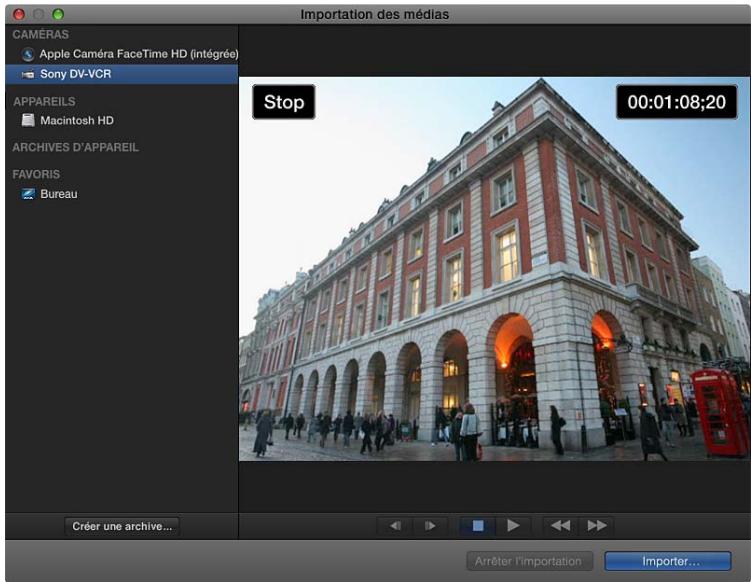Click the Bureau desktop icon

click(x=28, y=194)
